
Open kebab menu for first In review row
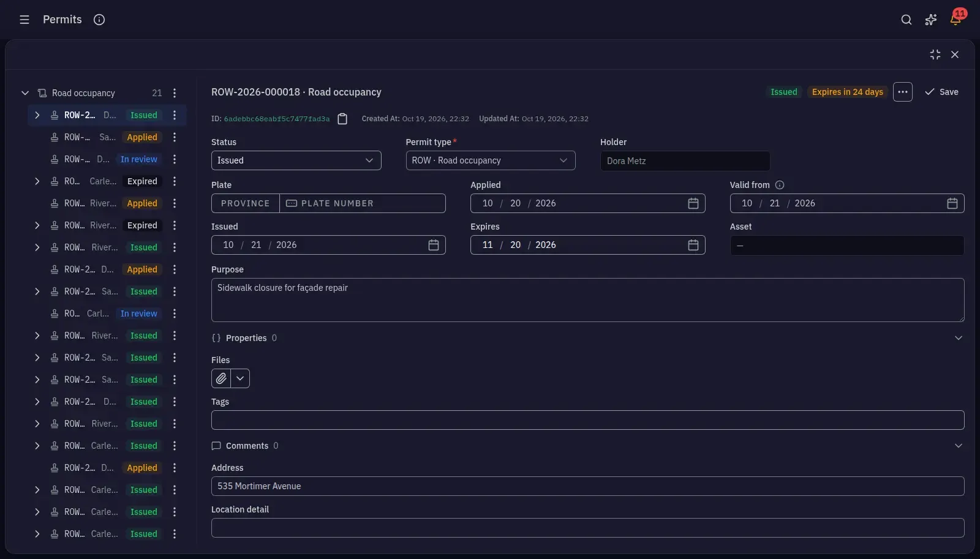click(x=175, y=159)
